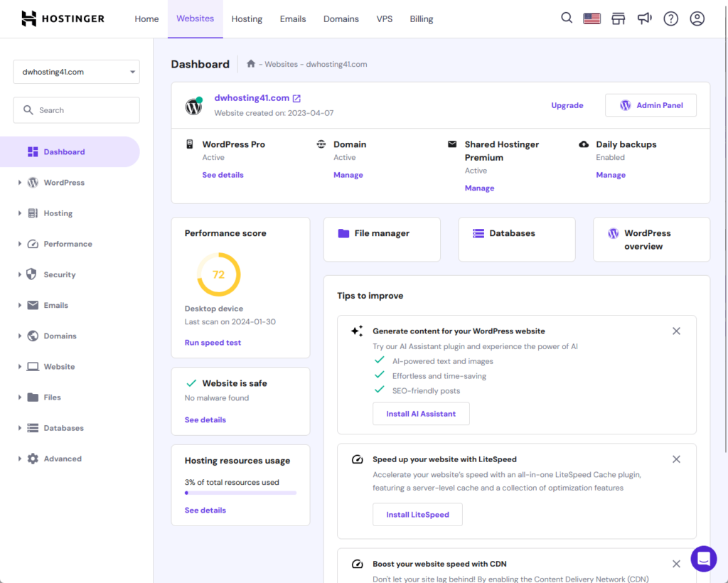See details under Hosting resources usage

click(x=205, y=510)
